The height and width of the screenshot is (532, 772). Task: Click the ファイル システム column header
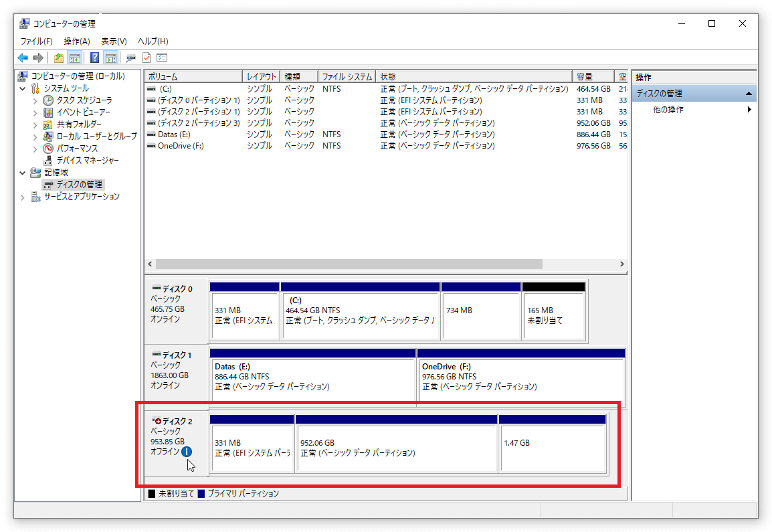tap(346, 77)
